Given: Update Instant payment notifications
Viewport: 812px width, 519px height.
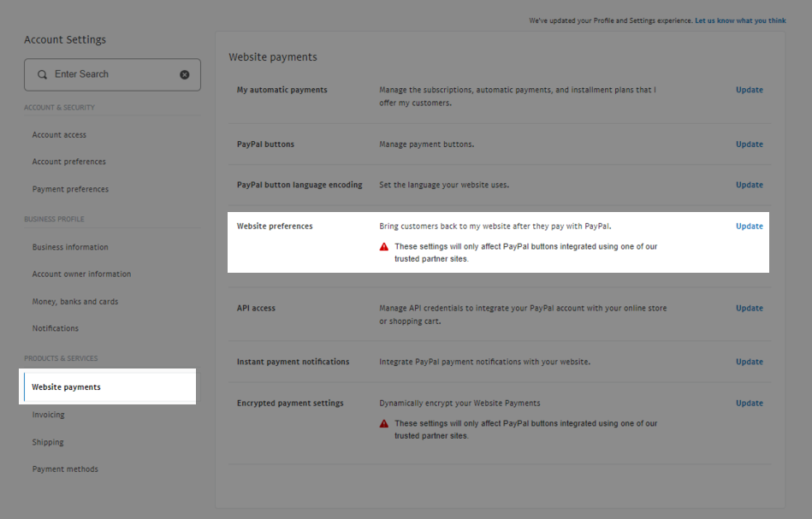Looking at the screenshot, I should [750, 362].
